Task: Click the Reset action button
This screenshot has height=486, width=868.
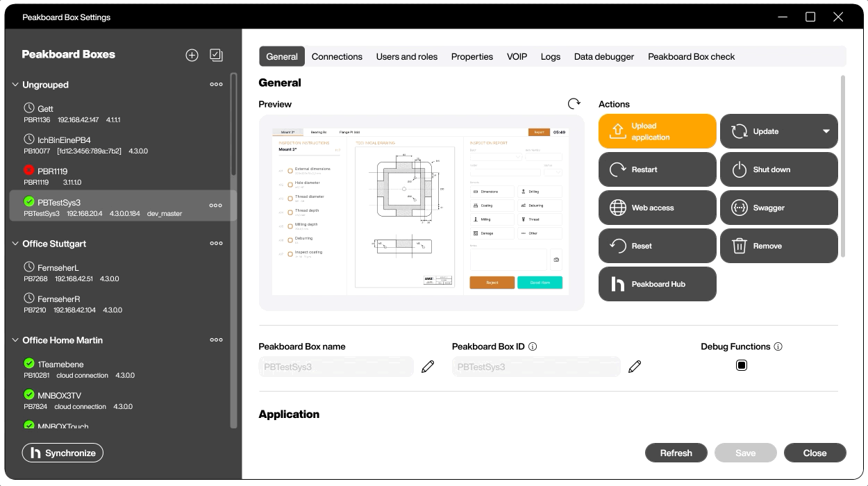Action: tap(657, 246)
